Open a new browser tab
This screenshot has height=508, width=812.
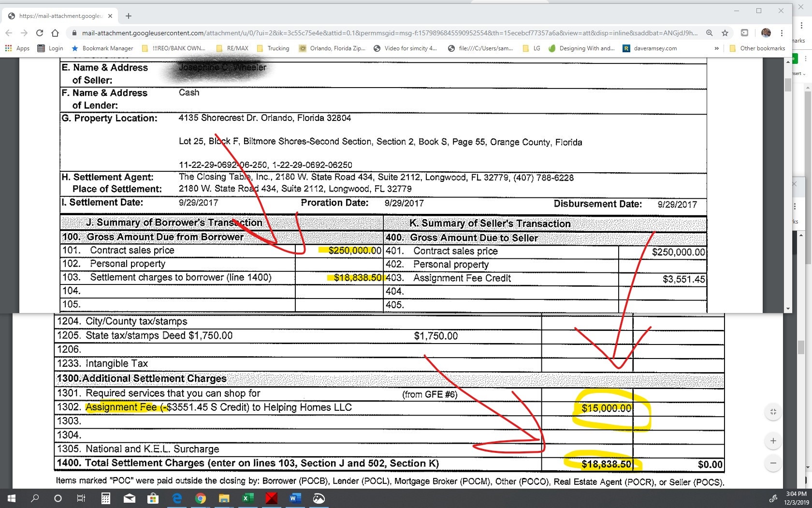(x=129, y=16)
